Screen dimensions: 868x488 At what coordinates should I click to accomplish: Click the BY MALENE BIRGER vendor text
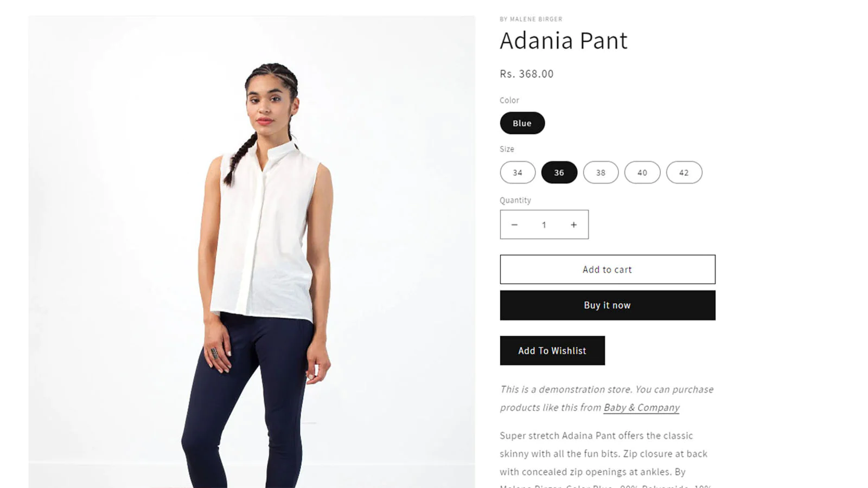531,19
